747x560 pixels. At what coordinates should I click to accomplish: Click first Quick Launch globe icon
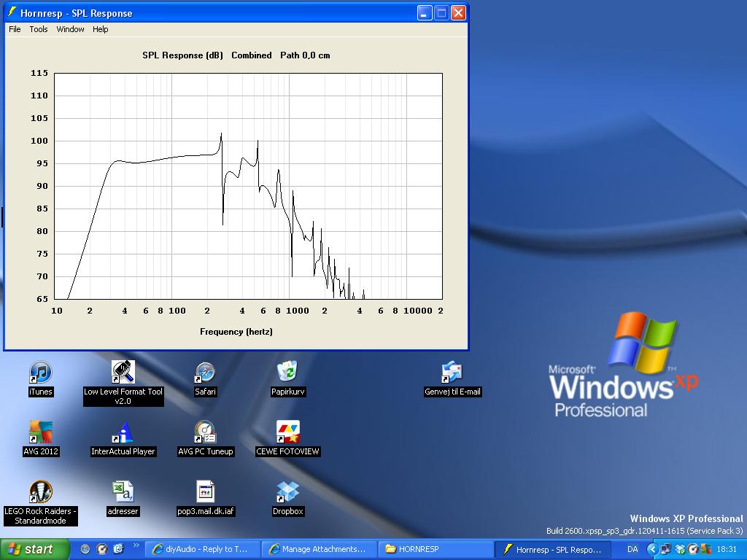pos(85,550)
